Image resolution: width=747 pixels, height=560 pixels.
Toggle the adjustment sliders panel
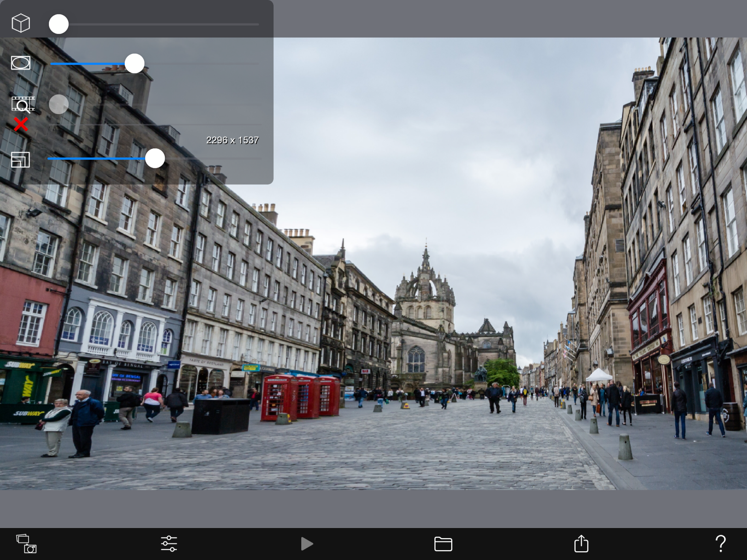(169, 543)
